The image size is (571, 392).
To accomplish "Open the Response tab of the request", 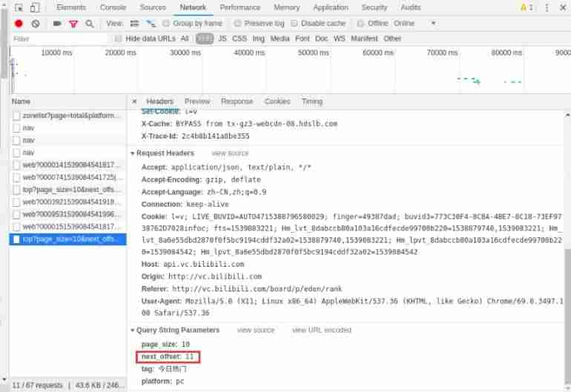I will [x=237, y=102].
